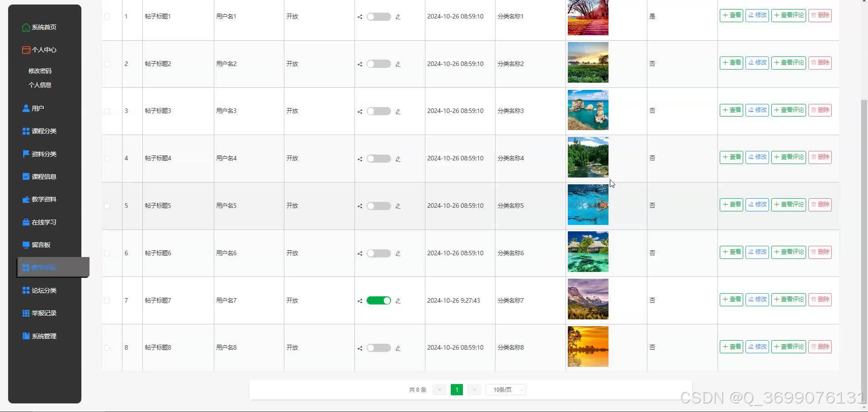
Task: Click the 查看评论 button for 帖子标题4
Action: (788, 157)
